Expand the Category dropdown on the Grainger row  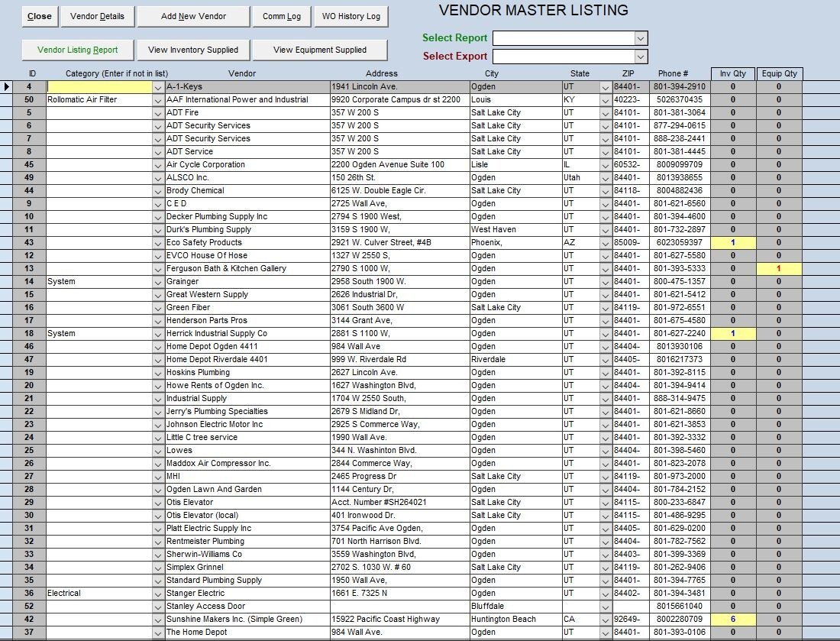[x=158, y=281]
